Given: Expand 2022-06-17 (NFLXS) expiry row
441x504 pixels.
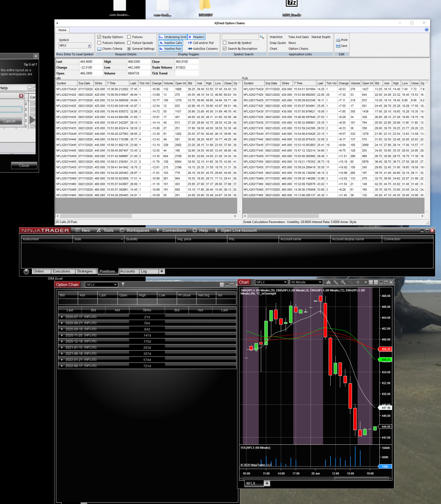Looking at the screenshot, I should [x=63, y=366].
